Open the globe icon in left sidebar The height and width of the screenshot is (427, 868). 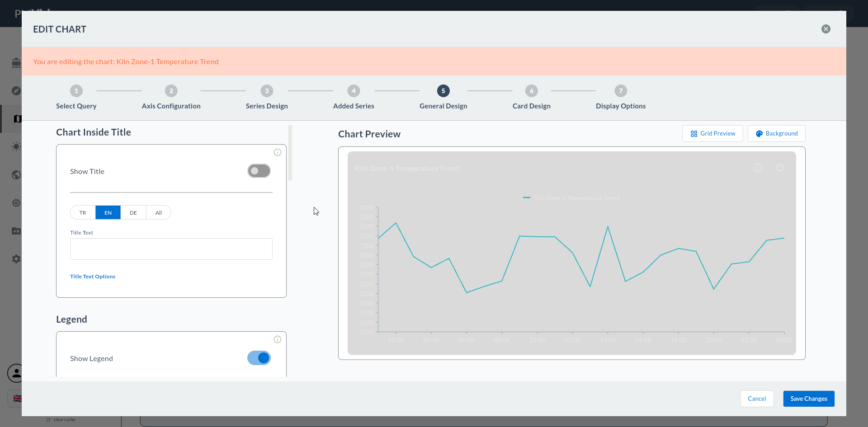[x=16, y=175]
